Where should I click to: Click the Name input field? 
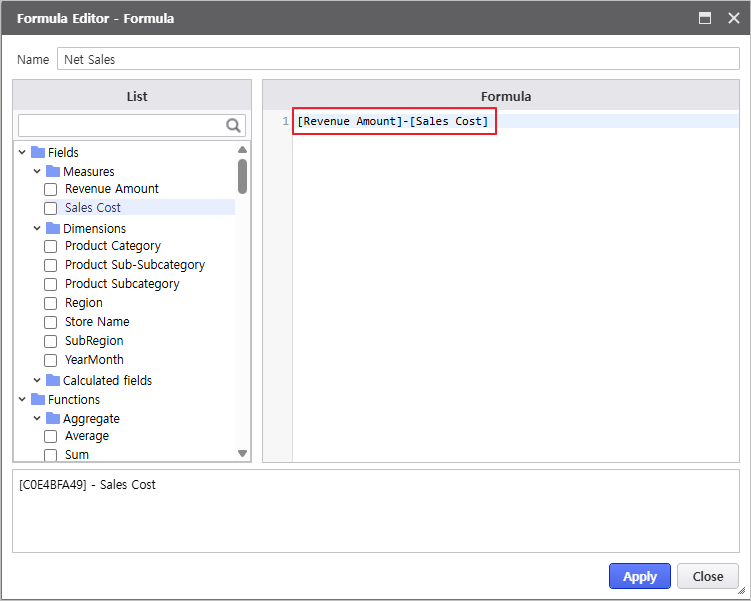[x=397, y=59]
